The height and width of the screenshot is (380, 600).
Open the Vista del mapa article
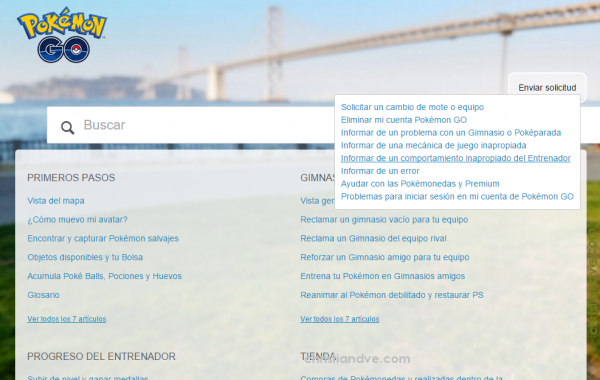pos(56,201)
